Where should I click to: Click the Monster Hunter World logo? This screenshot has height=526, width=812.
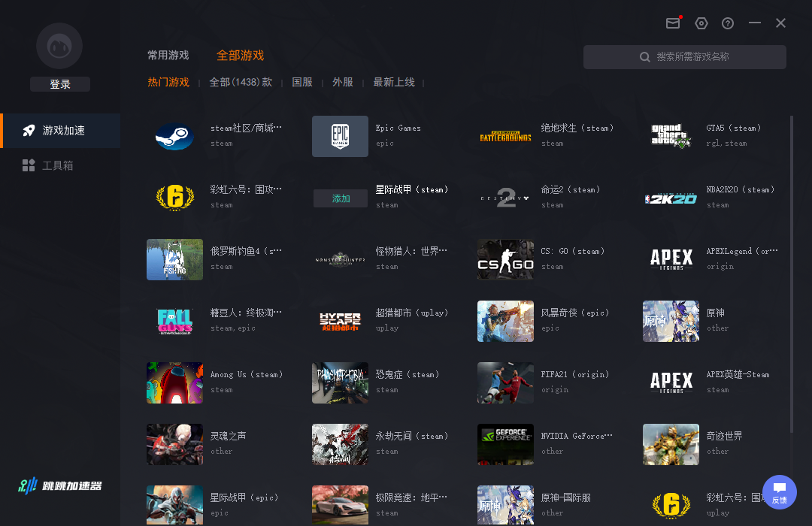(341, 259)
